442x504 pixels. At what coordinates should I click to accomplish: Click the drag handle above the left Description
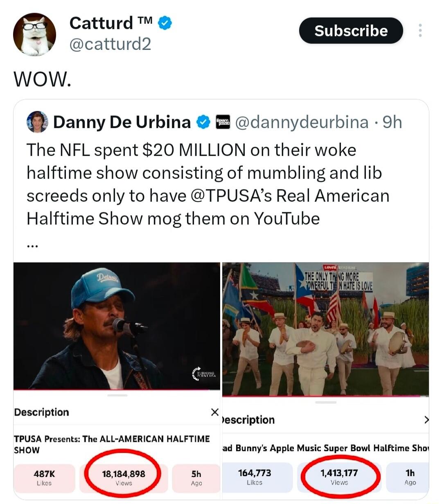(117, 395)
